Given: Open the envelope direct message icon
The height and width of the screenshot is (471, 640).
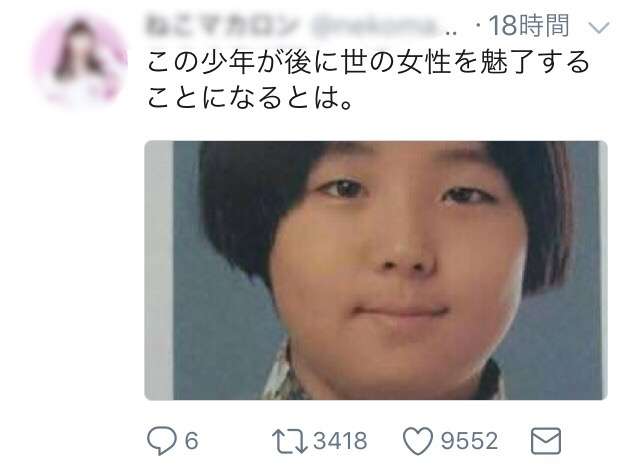Looking at the screenshot, I should tap(546, 441).
